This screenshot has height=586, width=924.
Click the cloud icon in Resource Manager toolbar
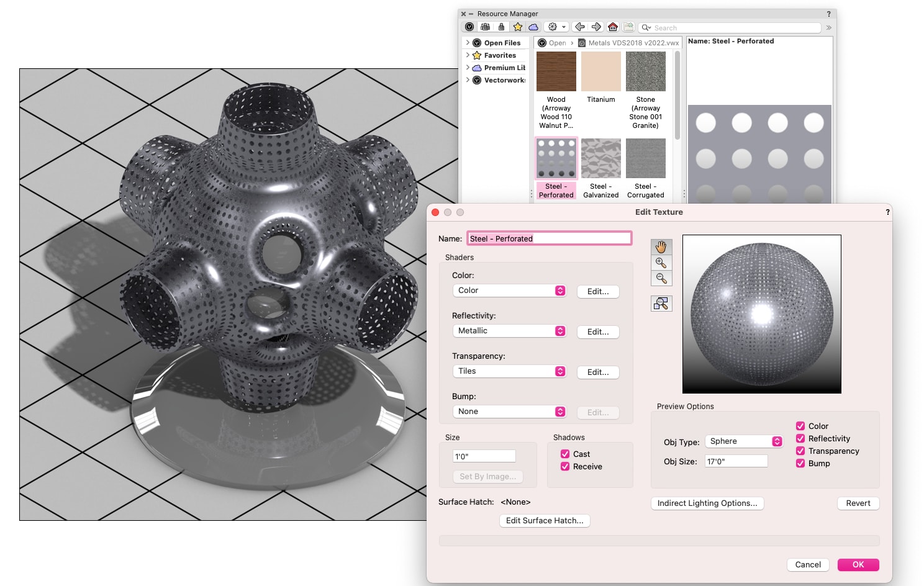[x=533, y=27]
